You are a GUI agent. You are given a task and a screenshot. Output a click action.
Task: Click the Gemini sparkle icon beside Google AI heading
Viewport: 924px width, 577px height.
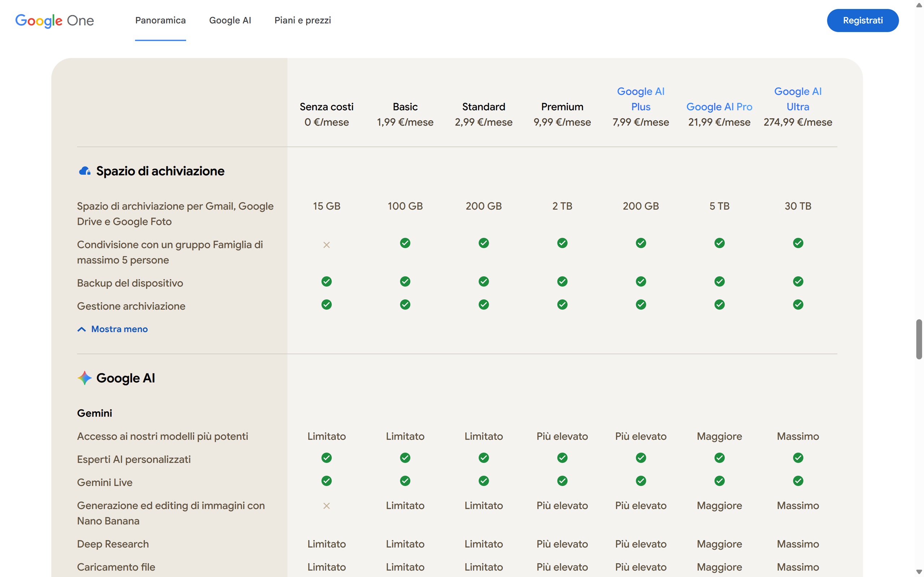84,378
